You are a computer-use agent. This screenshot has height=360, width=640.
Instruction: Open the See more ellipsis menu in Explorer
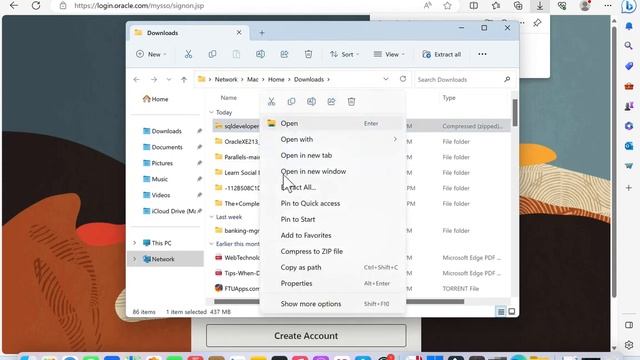[482, 54]
